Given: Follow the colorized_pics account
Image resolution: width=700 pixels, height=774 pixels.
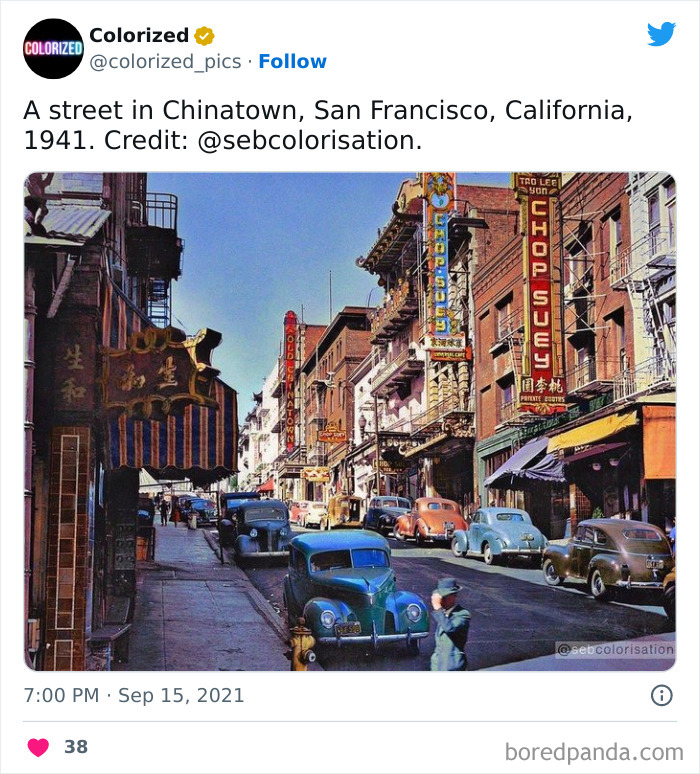Looking at the screenshot, I should coord(292,61).
